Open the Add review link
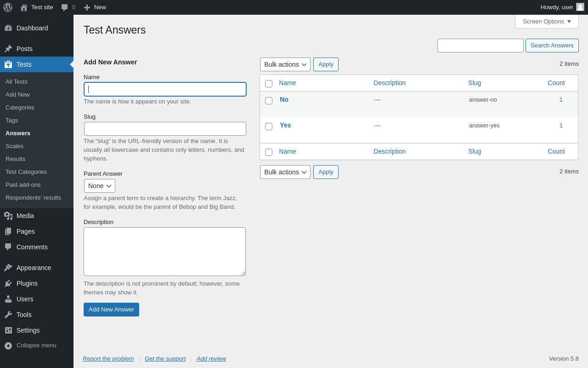The image size is (588, 368). point(211,359)
